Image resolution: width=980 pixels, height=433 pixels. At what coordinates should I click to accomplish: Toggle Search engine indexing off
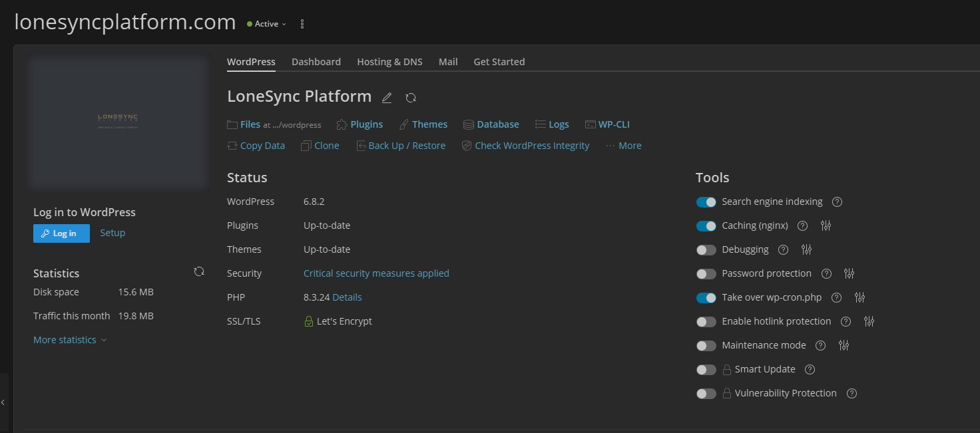pyautogui.click(x=706, y=202)
